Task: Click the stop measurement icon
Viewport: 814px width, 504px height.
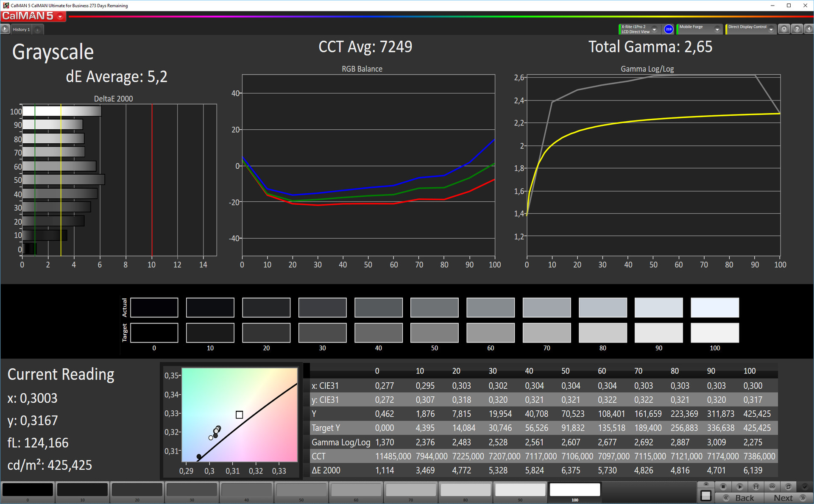Action: point(723,487)
